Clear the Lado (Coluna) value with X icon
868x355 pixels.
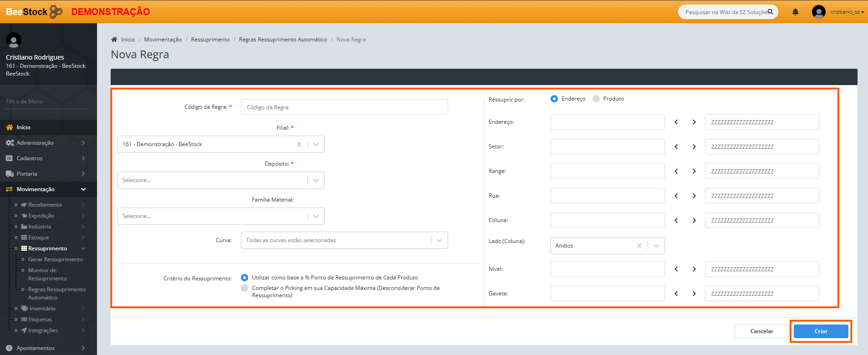pos(639,246)
